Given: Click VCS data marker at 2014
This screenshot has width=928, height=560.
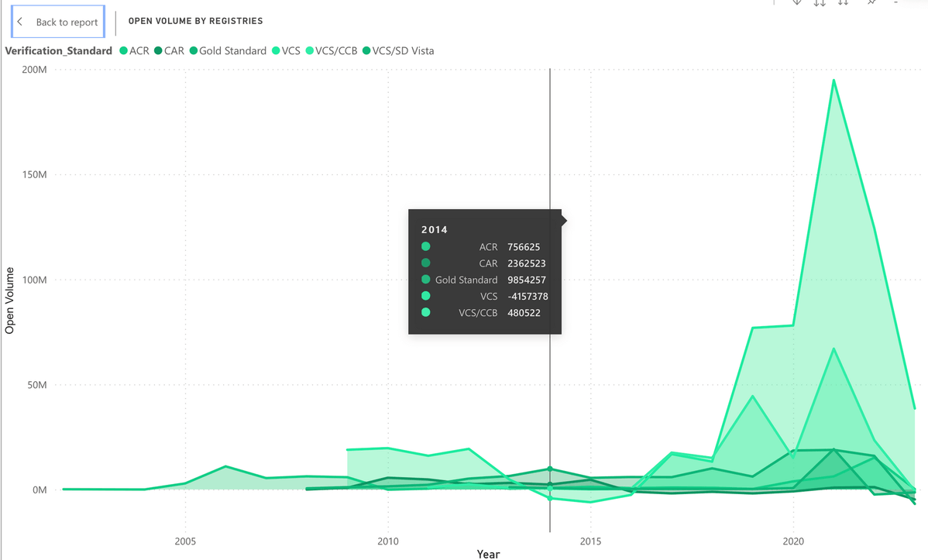Looking at the screenshot, I should tap(550, 498).
